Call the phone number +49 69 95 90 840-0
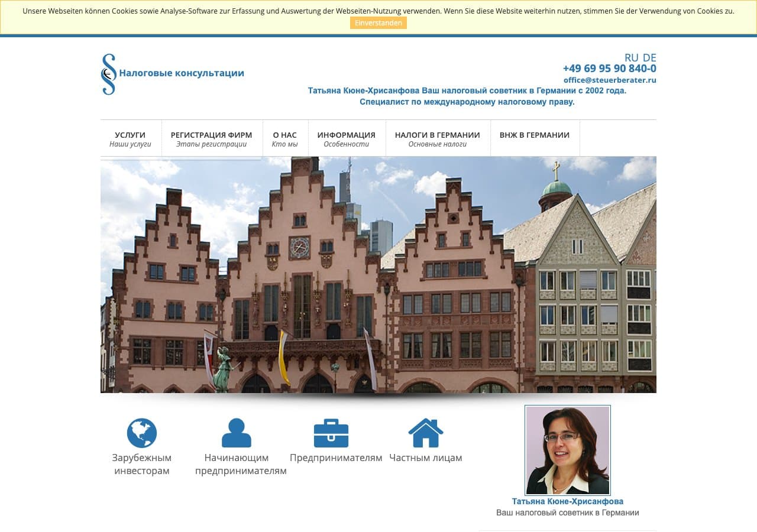The width and height of the screenshot is (757, 532). [x=609, y=68]
